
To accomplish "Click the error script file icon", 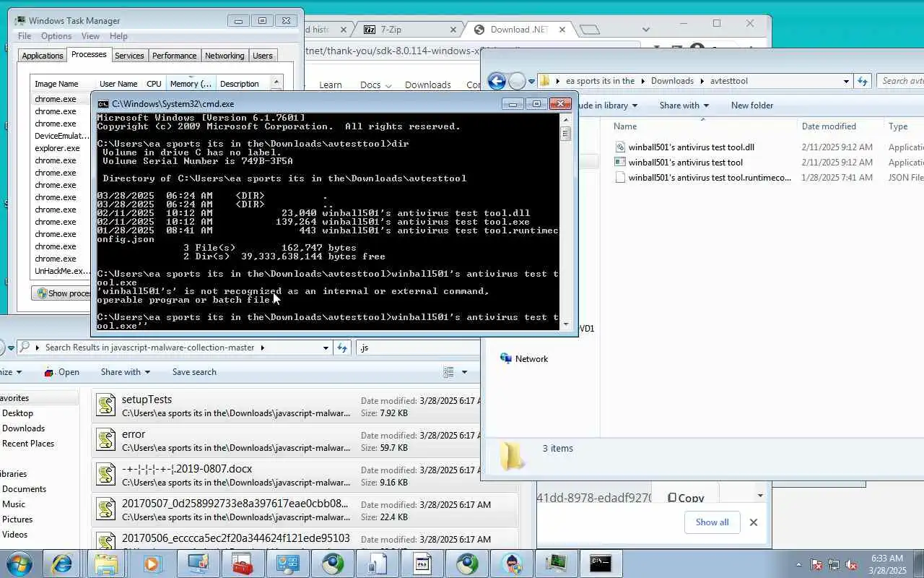I will [x=106, y=440].
